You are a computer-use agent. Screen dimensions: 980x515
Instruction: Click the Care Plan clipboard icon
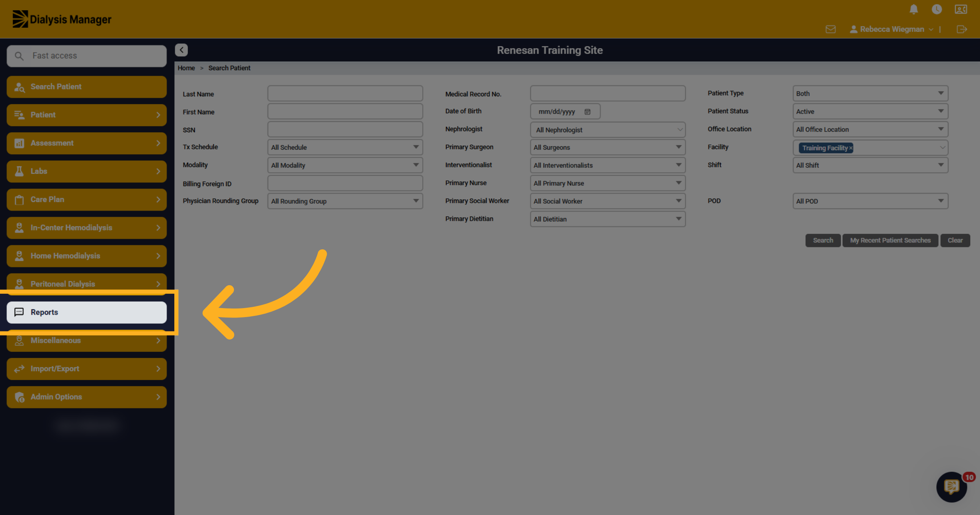pyautogui.click(x=19, y=200)
